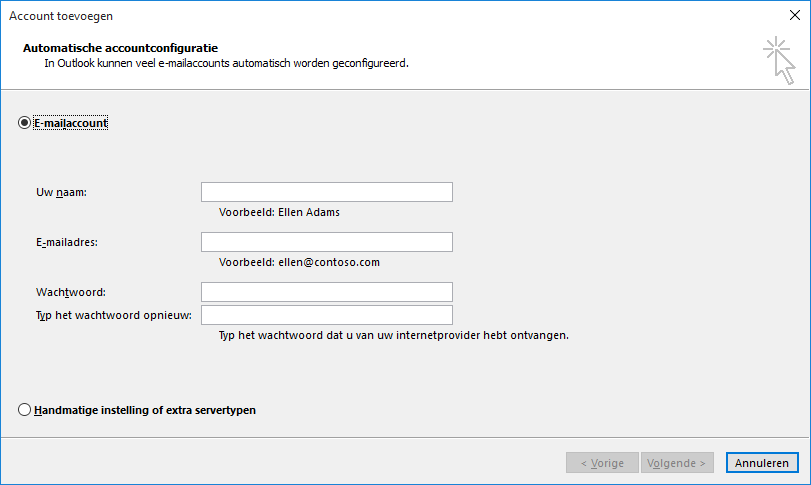Select the E-mailaccount radio button
This screenshot has width=811, height=485.
click(24, 122)
